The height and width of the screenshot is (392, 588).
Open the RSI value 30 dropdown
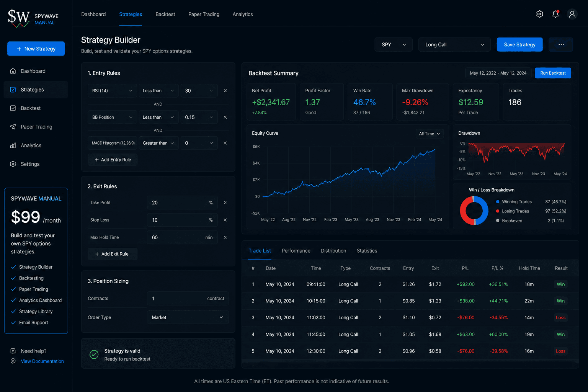[x=199, y=91]
